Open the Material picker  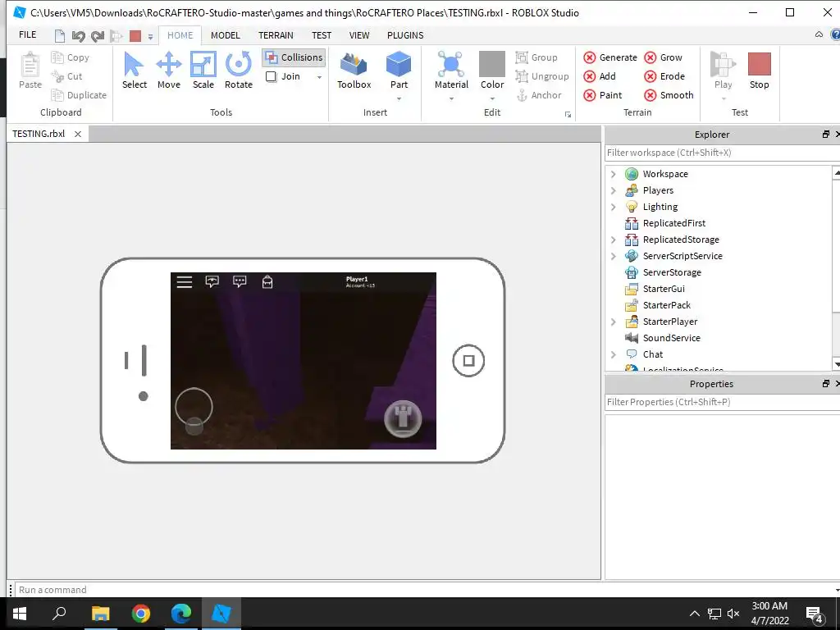[x=451, y=71]
